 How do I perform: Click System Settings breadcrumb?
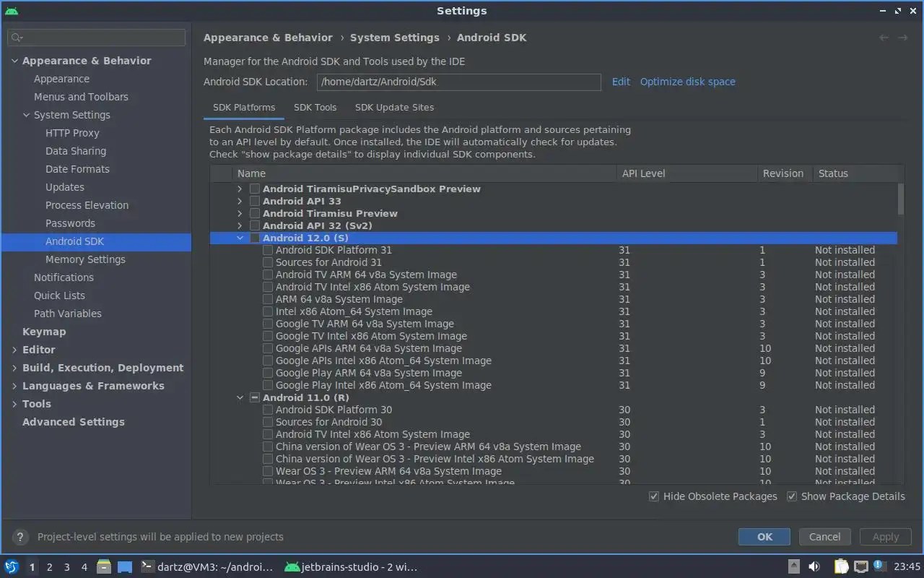395,38
